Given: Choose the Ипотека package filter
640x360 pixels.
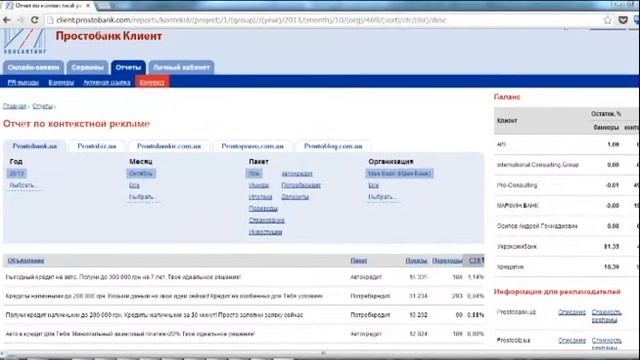Looking at the screenshot, I should [x=260, y=197].
